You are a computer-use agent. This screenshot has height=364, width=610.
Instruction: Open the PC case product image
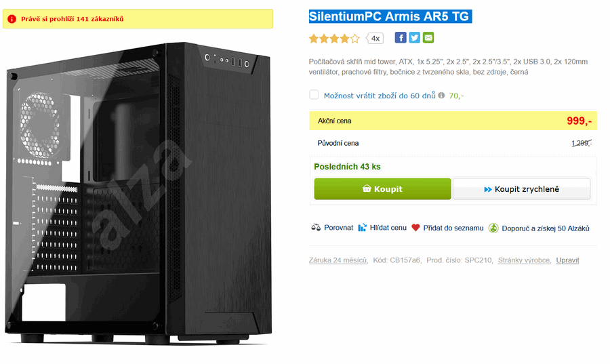[x=138, y=193]
